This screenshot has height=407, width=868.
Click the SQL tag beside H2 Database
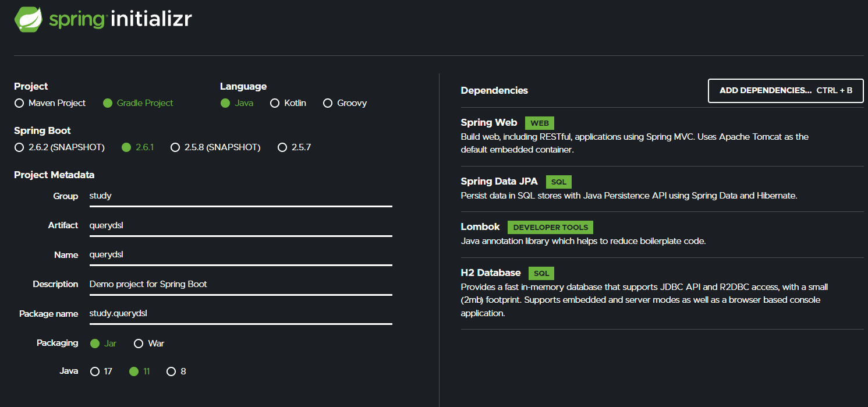[x=541, y=272]
